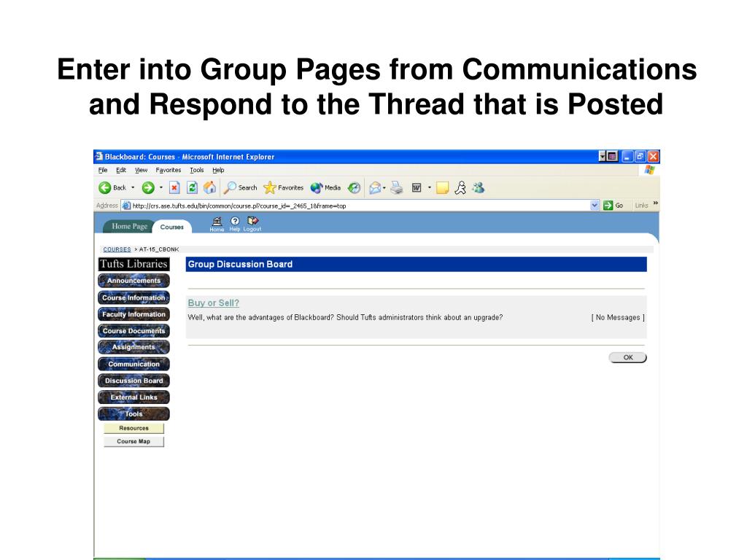The width and height of the screenshot is (747, 560).
Task: Switch to Home Page tab
Action: (129, 226)
